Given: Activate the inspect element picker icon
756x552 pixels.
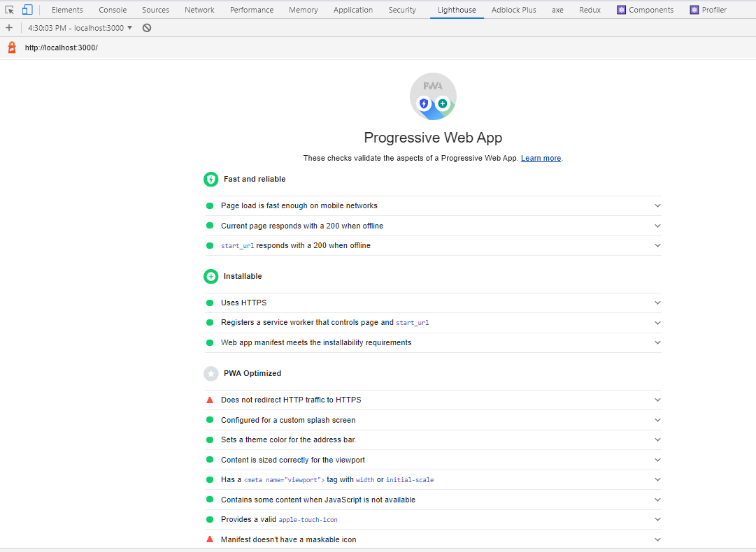Looking at the screenshot, I should [x=9, y=10].
